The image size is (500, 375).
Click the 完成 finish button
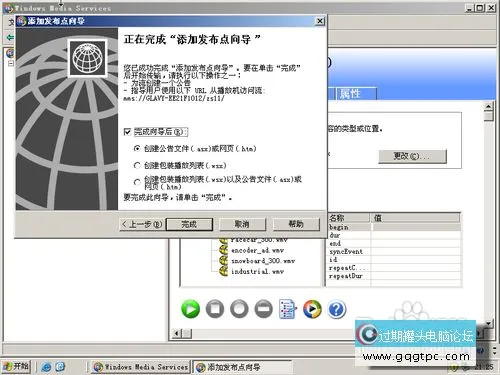(189, 224)
